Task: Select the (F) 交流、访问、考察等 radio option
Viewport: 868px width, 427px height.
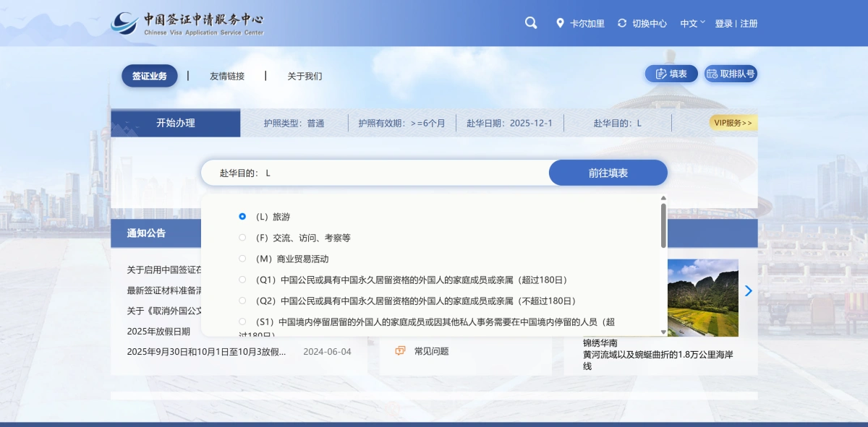Action: click(x=242, y=238)
